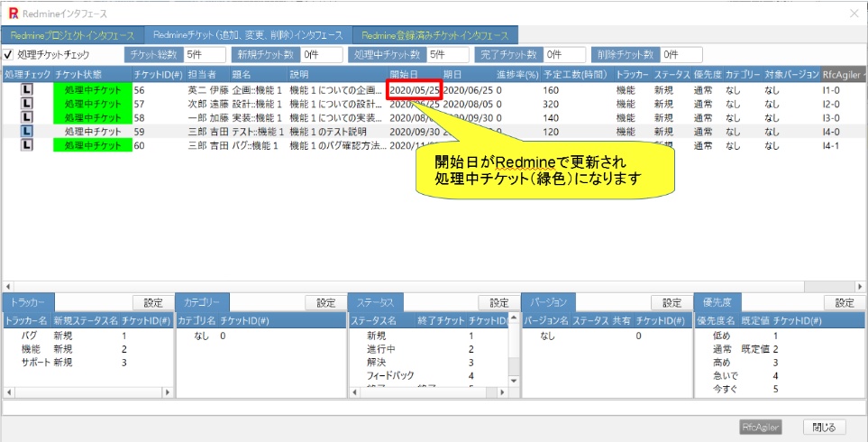Select the カテゴリー panel tab
The height and width of the screenshot is (442, 868).
pos(202,302)
